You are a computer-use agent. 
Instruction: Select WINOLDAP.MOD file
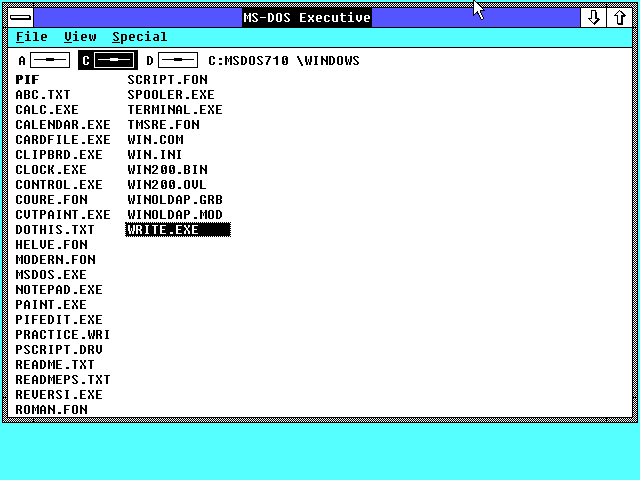point(175,215)
